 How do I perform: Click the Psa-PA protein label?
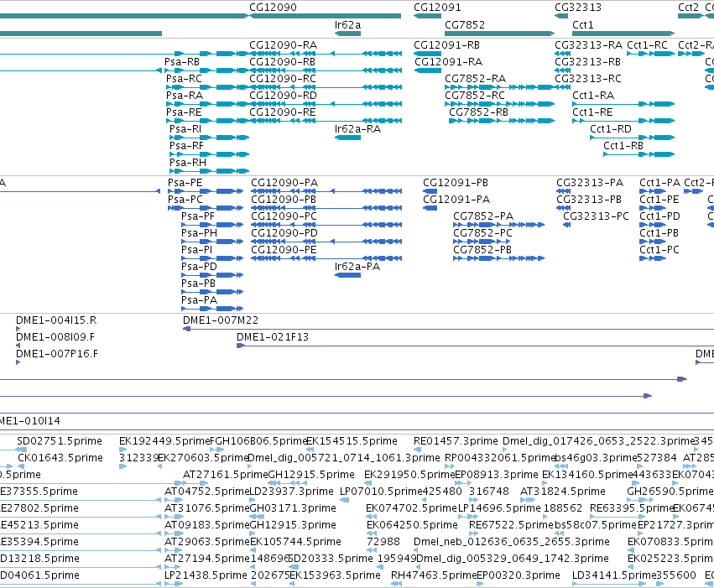pyautogui.click(x=199, y=300)
